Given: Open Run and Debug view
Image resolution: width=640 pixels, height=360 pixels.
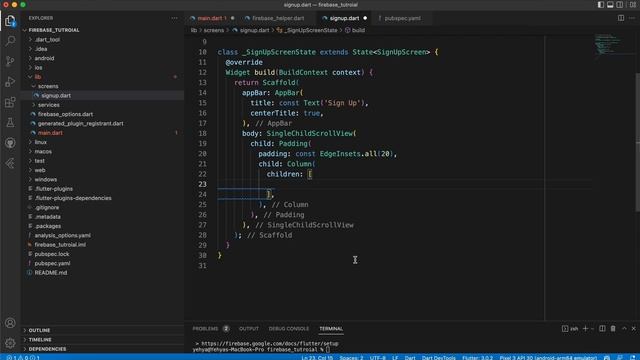Looking at the screenshot, I should pos(10,82).
